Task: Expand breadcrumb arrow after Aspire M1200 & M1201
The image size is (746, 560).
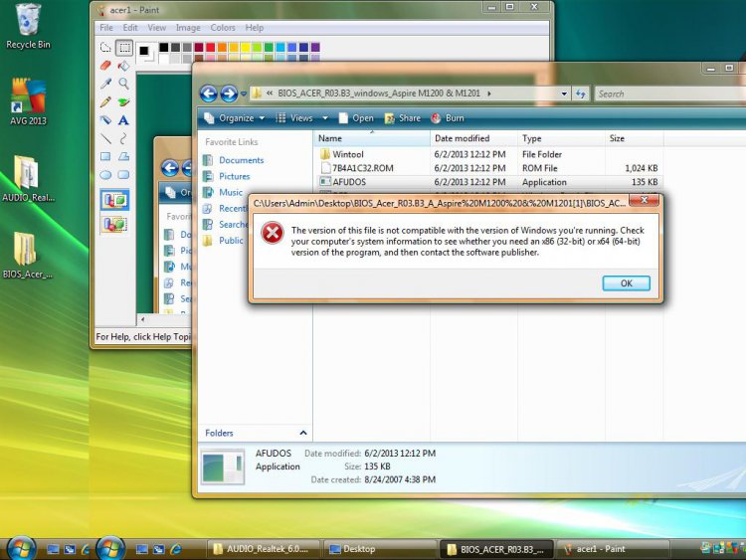Action: [x=489, y=93]
